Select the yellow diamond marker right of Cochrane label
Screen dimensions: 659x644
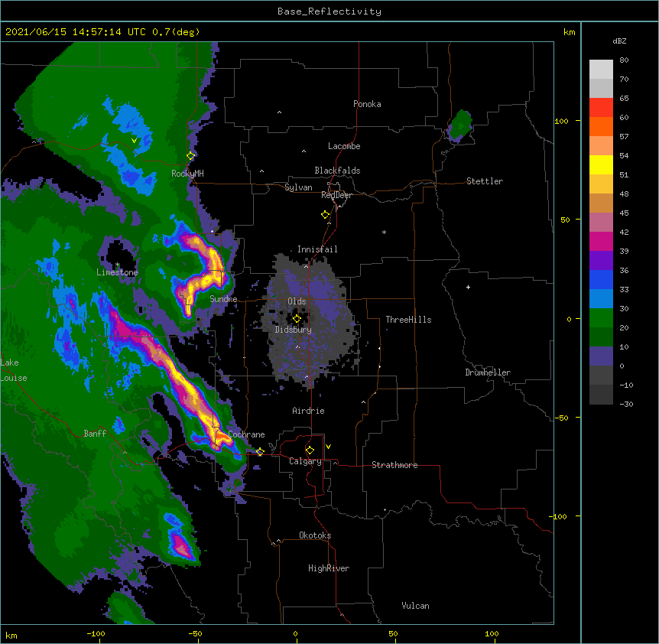pos(260,451)
